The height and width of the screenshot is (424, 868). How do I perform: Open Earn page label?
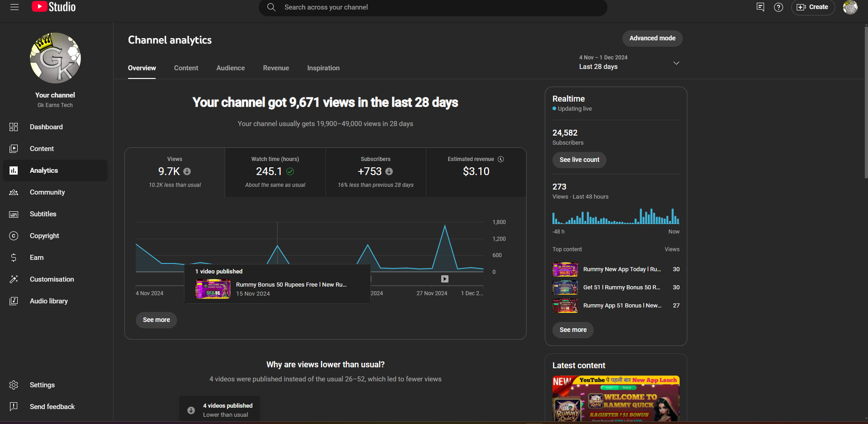click(37, 258)
